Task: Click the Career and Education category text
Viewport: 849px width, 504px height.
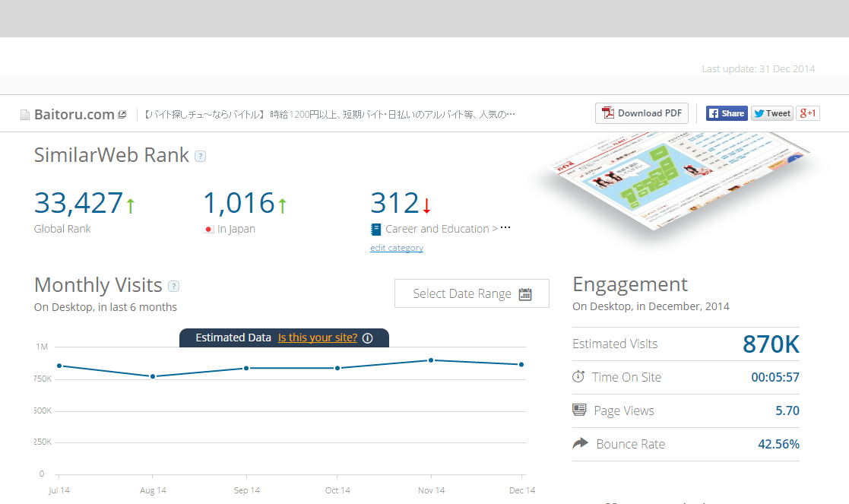Action: pos(437,229)
